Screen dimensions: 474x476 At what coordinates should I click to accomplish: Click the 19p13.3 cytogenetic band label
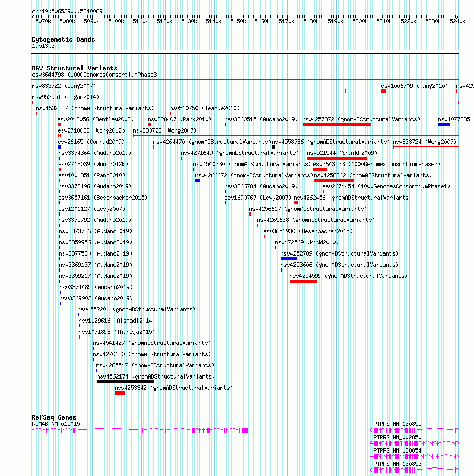[43, 46]
